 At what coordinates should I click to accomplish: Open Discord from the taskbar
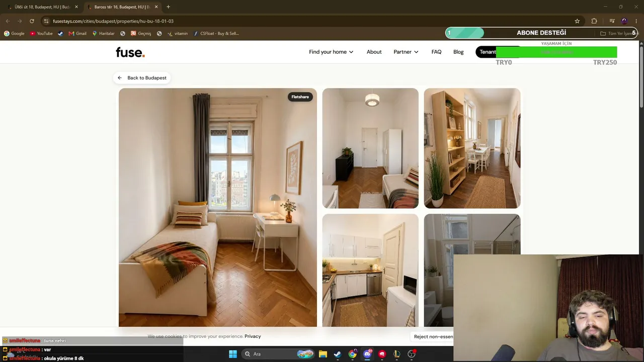[367, 354]
